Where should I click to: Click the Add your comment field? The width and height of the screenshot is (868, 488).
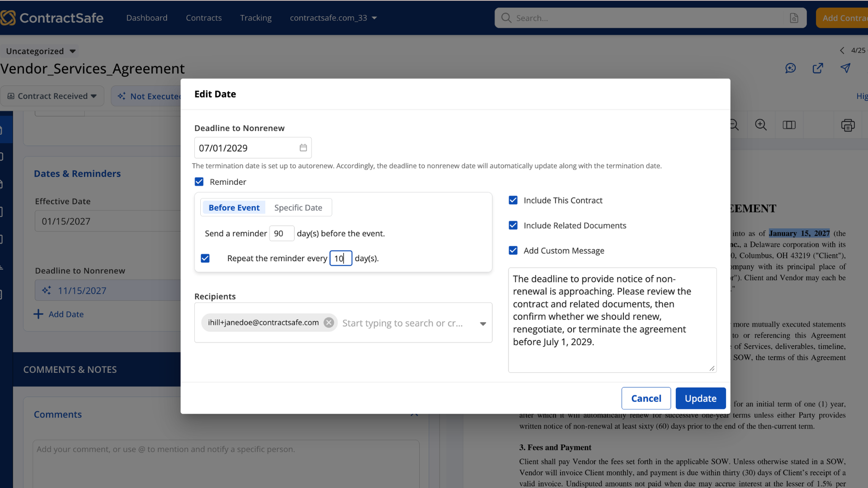point(226,464)
